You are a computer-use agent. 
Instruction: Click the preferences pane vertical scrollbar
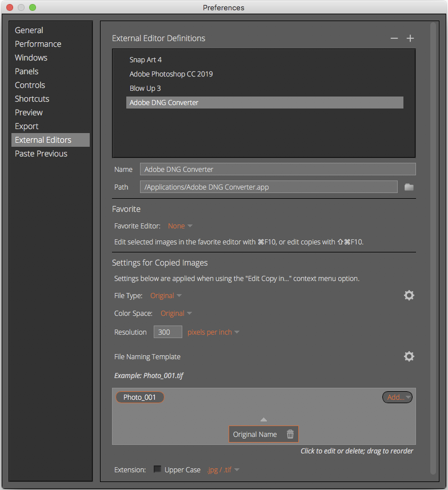point(433,248)
